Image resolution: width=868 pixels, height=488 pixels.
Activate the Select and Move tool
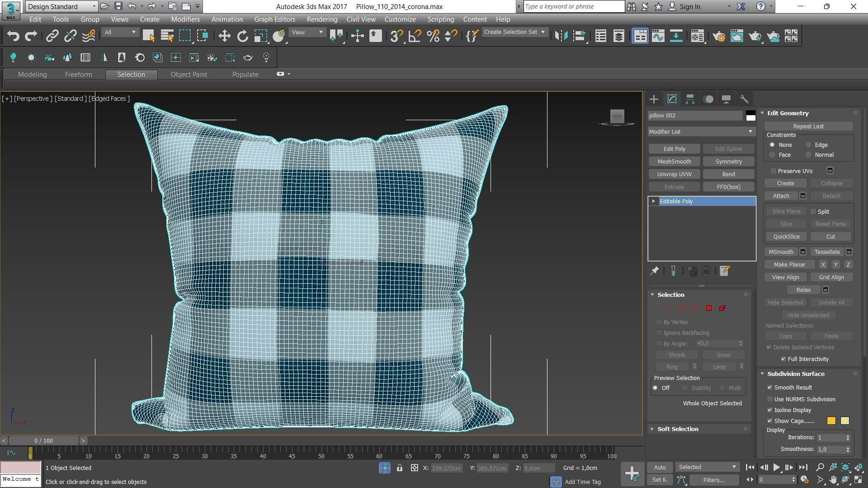(x=224, y=36)
